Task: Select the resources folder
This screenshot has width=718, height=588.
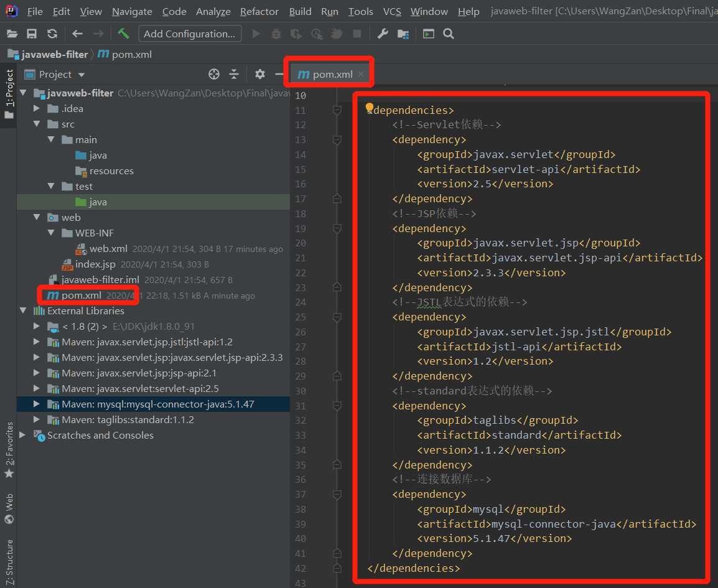Action: point(111,171)
